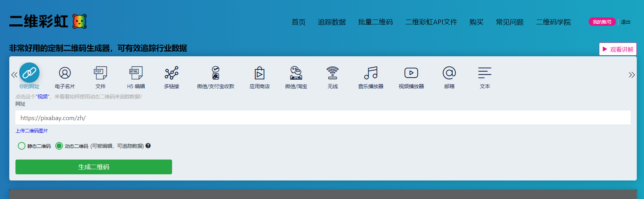Image resolution: width=644 pixels, height=199 pixels.
Task: Select the 动态二维码 radio button
Action: pos(59,146)
